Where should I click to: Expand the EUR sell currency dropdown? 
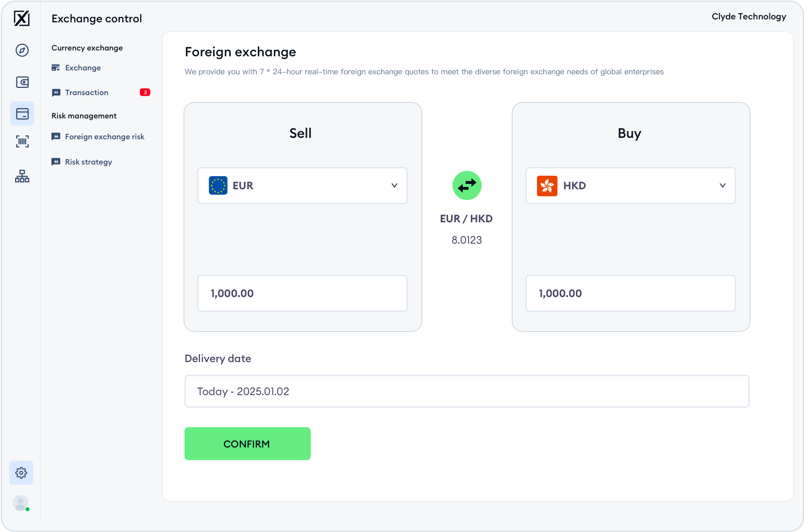tap(302, 185)
